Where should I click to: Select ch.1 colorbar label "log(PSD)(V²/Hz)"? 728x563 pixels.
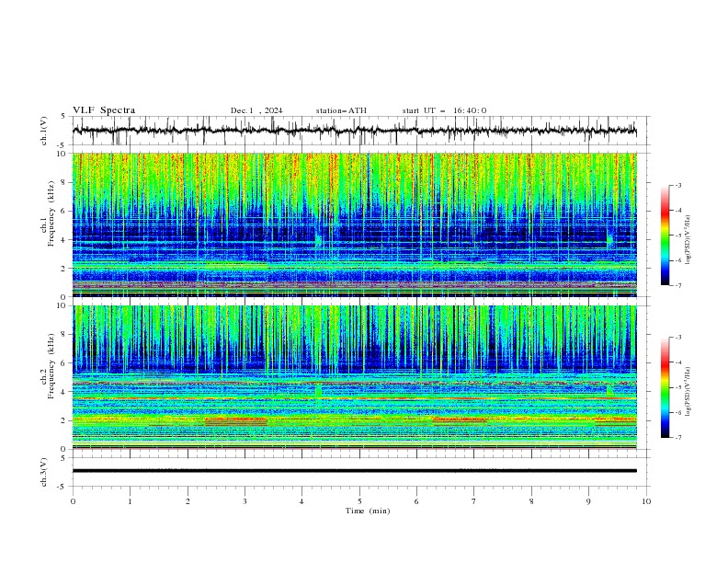tap(688, 240)
